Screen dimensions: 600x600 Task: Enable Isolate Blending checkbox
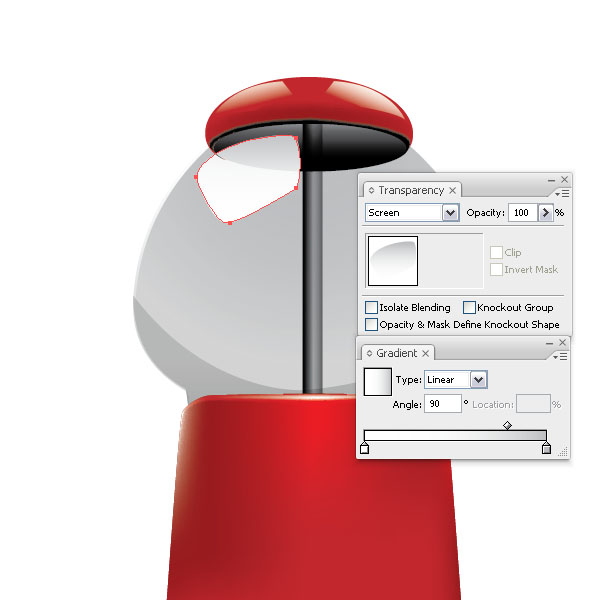click(x=371, y=307)
